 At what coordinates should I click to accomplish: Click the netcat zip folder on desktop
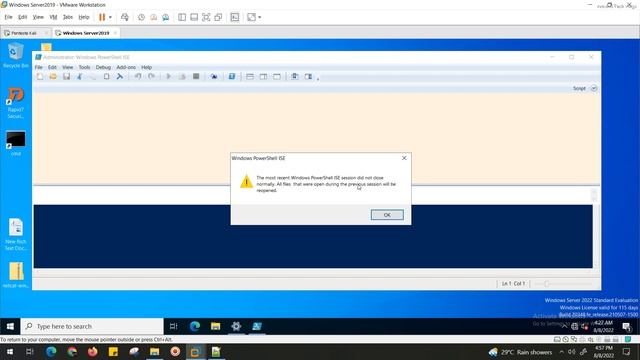tap(16, 275)
